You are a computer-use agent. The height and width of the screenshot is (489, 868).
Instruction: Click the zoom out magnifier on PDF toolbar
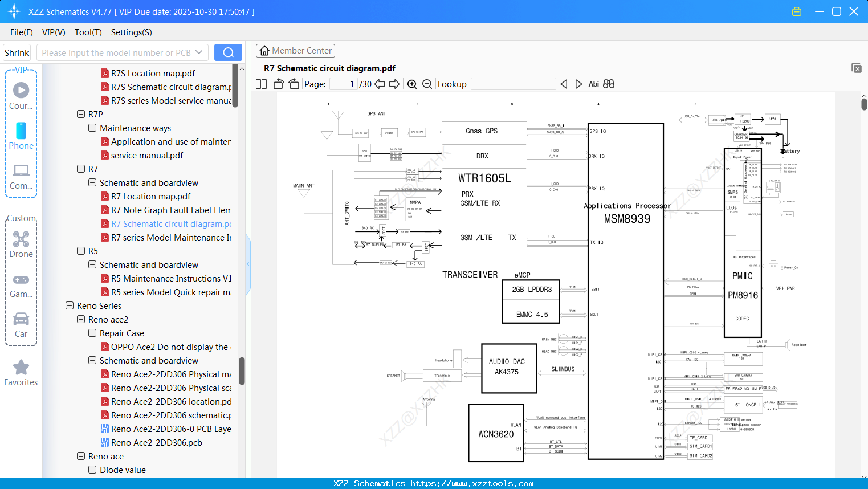426,84
